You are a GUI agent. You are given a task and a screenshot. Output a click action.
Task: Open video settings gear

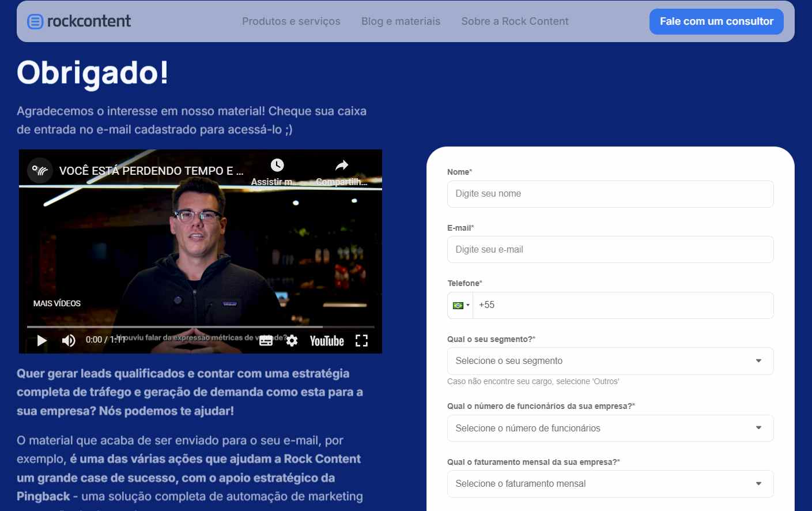(292, 340)
